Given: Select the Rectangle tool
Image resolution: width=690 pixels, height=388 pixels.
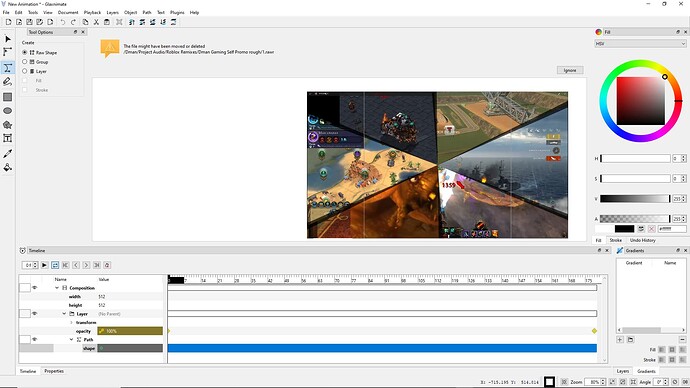Looking at the screenshot, I should [7, 97].
